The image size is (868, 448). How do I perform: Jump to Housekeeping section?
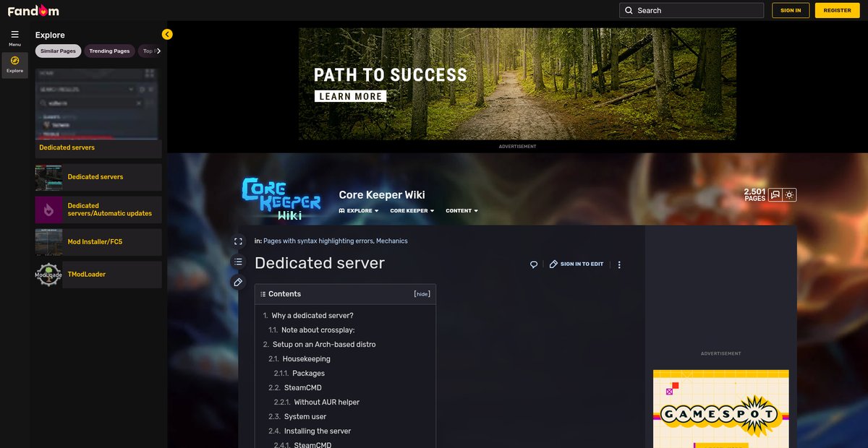[307, 359]
